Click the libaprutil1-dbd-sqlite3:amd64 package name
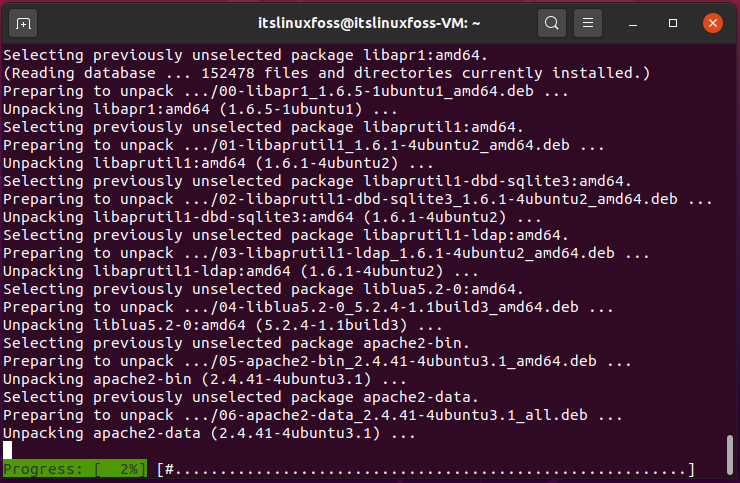This screenshot has height=483, width=740. click(x=494, y=181)
